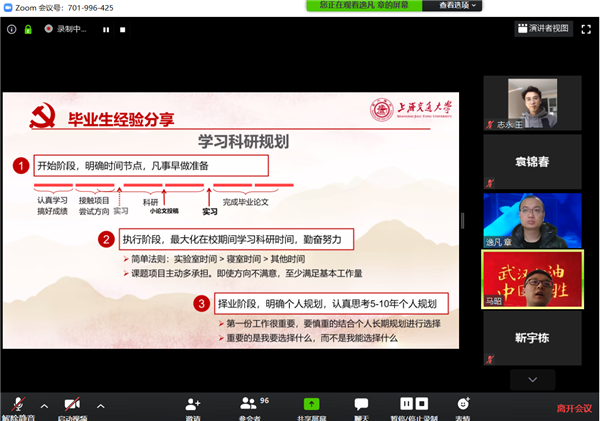600x421 pixels.
Task: Open the Reactions (表情) menu
Action: pyautogui.click(x=463, y=405)
